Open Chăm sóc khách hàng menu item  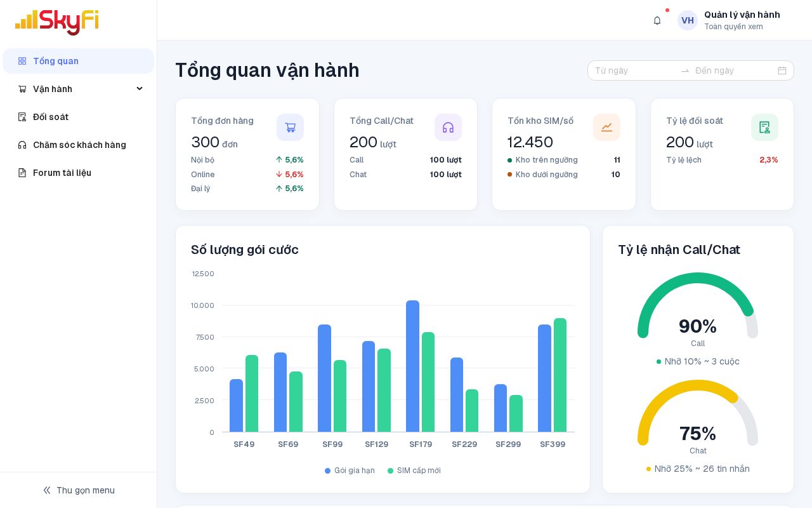pyautogui.click(x=78, y=145)
